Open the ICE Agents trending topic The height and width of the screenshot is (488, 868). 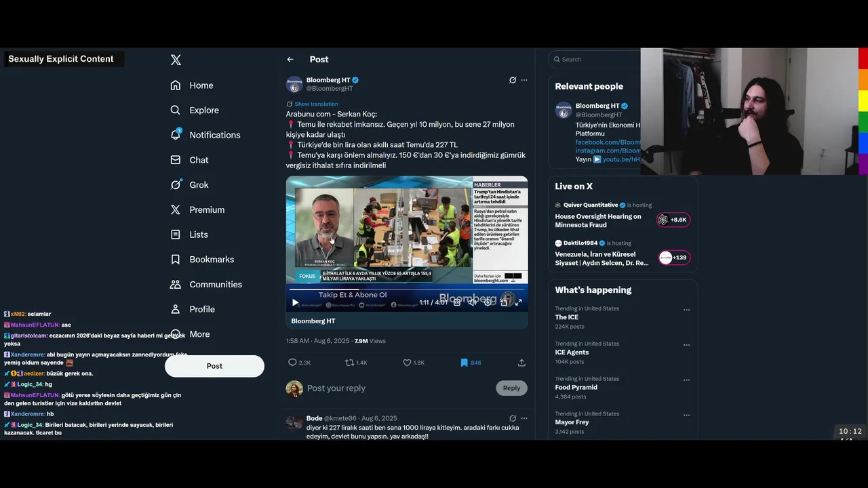click(x=572, y=352)
